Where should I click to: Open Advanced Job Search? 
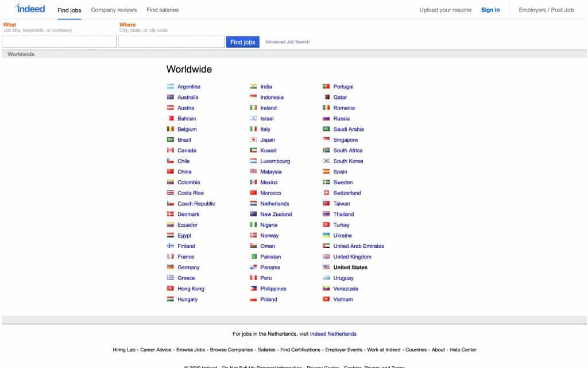coord(289,41)
